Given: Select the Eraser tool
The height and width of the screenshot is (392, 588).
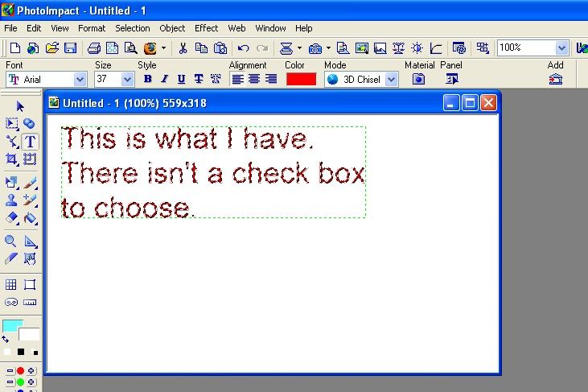Looking at the screenshot, I should pos(12,217).
